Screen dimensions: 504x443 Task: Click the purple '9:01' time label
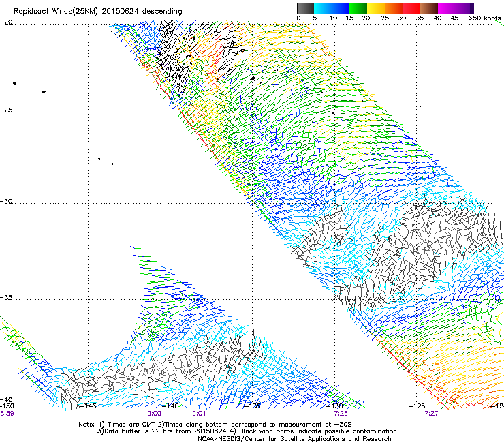tap(199, 414)
